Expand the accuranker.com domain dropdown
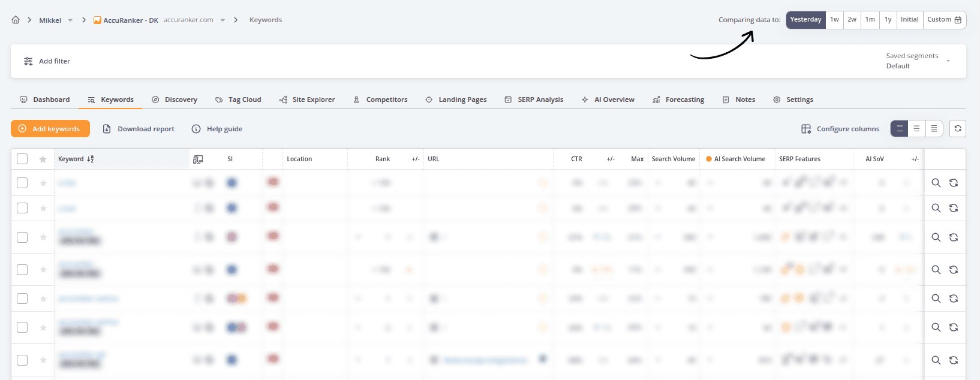The width and height of the screenshot is (980, 380). 223,20
